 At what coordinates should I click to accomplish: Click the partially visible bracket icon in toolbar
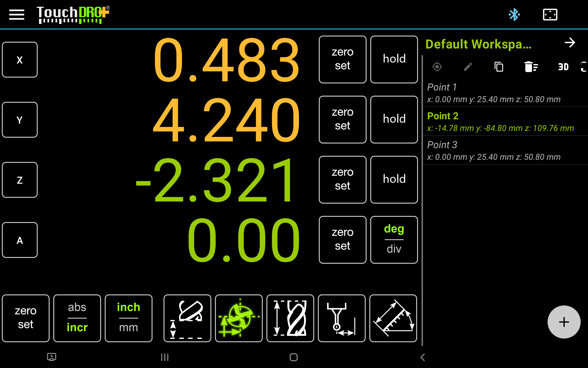point(584,67)
